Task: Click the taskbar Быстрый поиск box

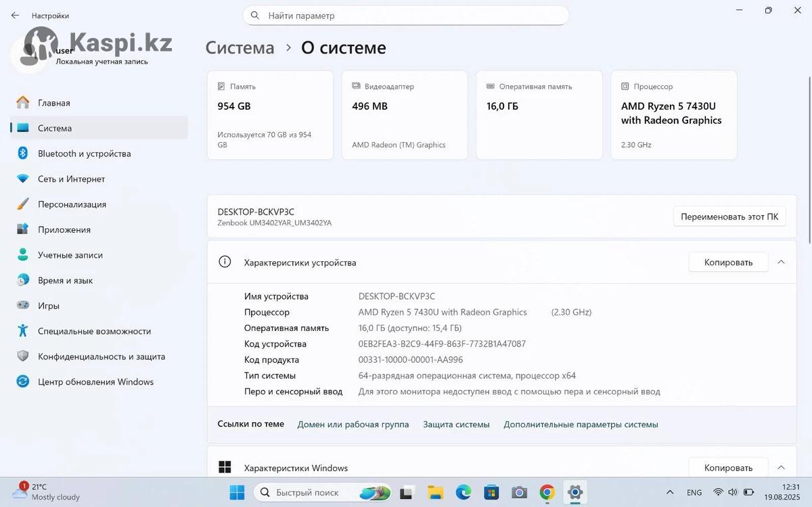Action: coord(324,492)
